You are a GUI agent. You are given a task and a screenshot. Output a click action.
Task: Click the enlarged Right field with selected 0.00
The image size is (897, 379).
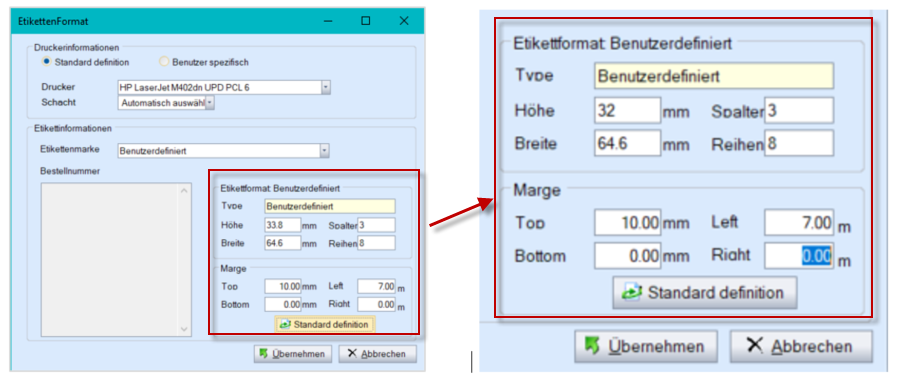pyautogui.click(x=799, y=256)
